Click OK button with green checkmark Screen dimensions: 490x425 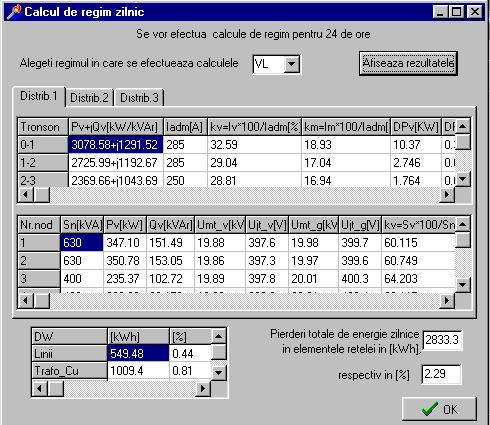point(439,409)
